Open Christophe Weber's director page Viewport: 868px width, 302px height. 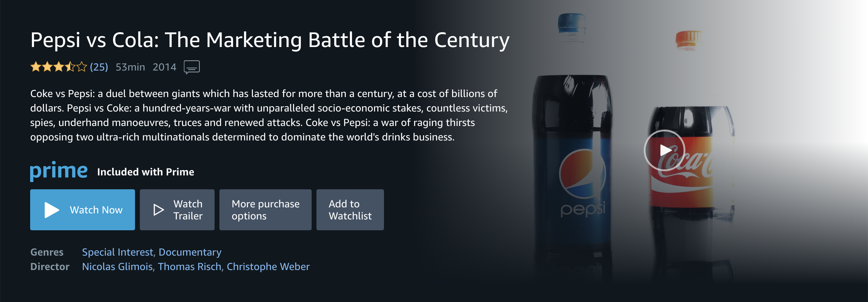click(268, 266)
